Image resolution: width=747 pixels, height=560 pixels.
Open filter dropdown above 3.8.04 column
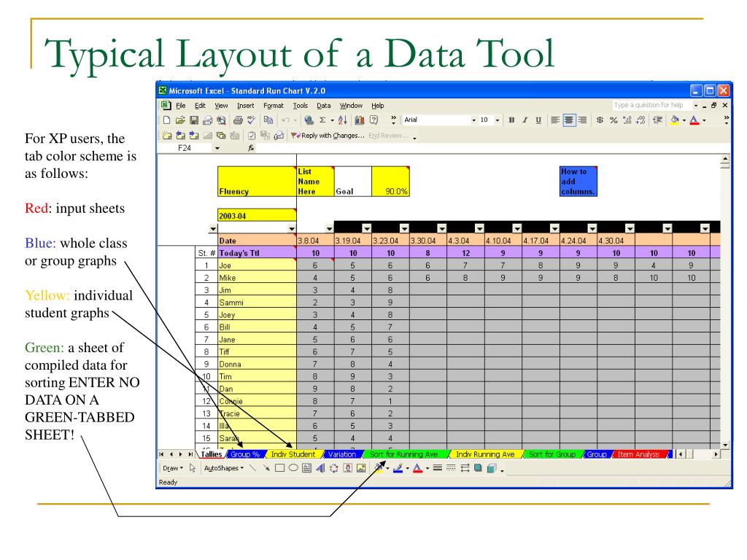[329, 228]
